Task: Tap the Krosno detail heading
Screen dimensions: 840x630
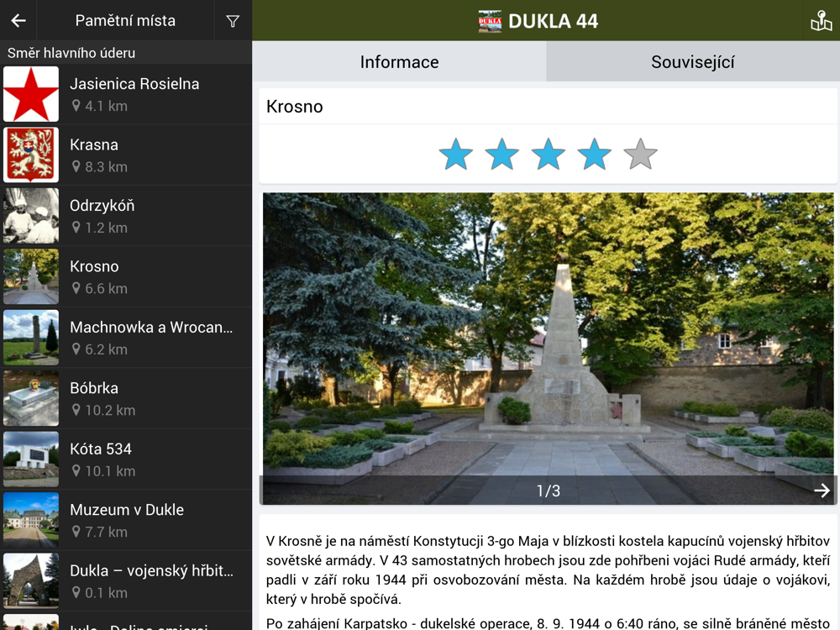Action: pos(294,107)
